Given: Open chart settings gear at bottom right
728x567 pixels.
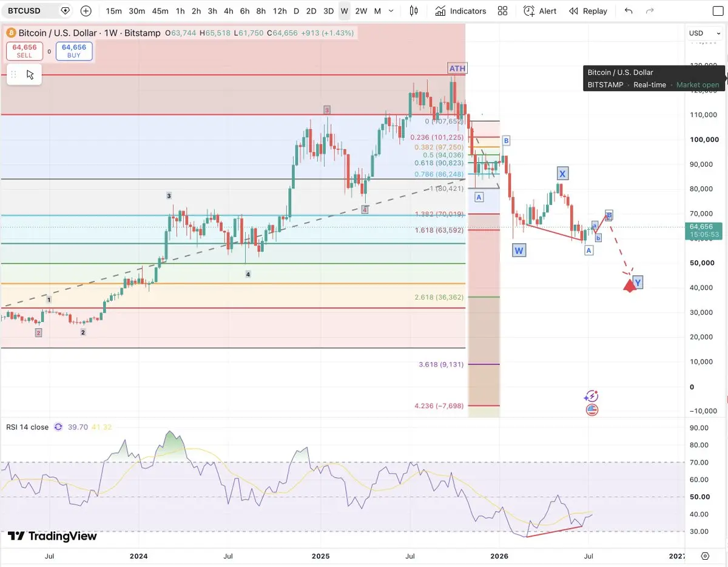Looking at the screenshot, I should pos(705,555).
